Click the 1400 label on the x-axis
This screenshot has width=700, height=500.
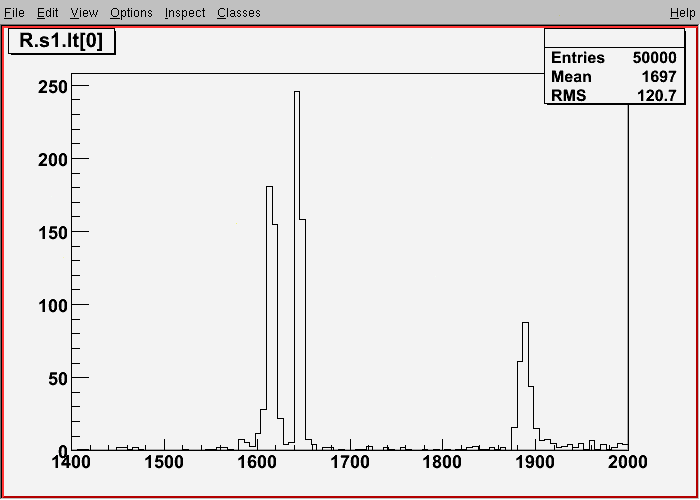pos(71,462)
